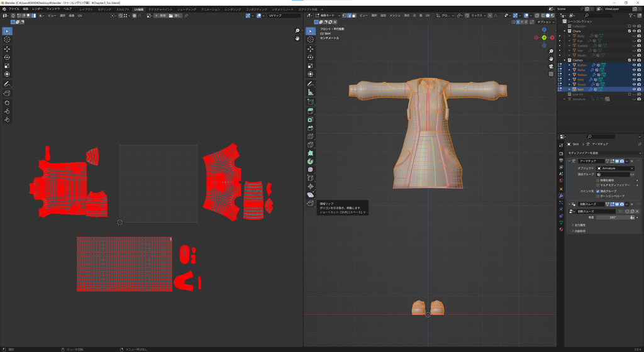Viewport: 644px width, 352px height.
Task: Open the Render menu in the top bar
Action: [38, 9]
